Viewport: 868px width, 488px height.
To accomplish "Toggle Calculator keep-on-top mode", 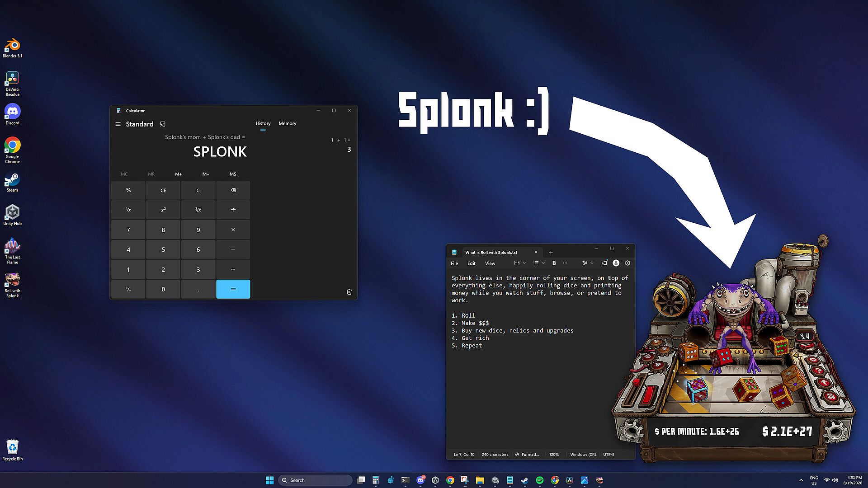I will point(163,124).
